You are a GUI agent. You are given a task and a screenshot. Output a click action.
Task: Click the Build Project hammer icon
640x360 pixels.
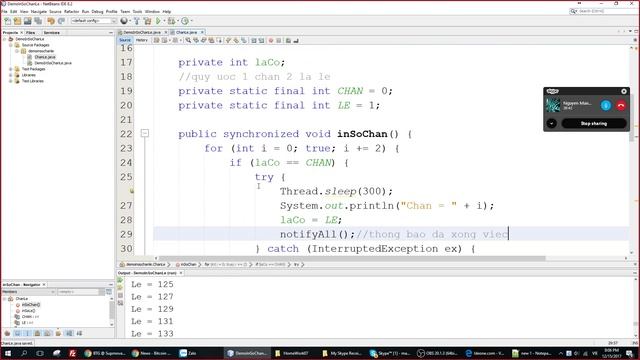click(137, 21)
